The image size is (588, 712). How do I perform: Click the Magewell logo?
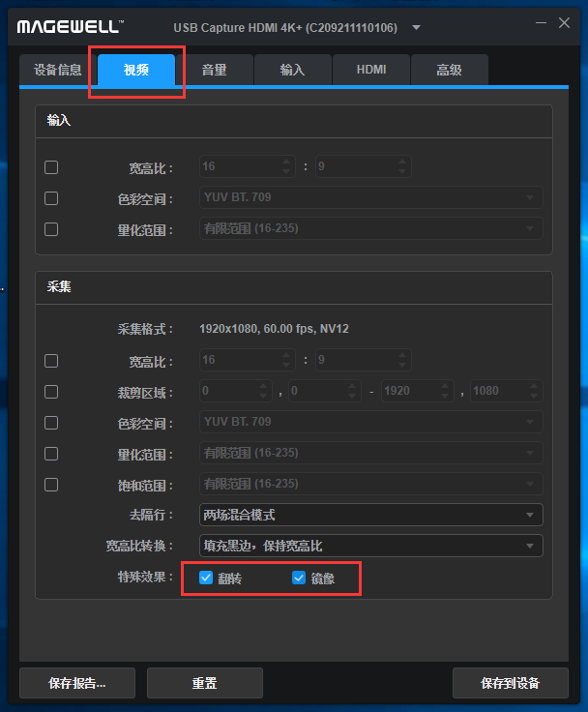point(71,27)
